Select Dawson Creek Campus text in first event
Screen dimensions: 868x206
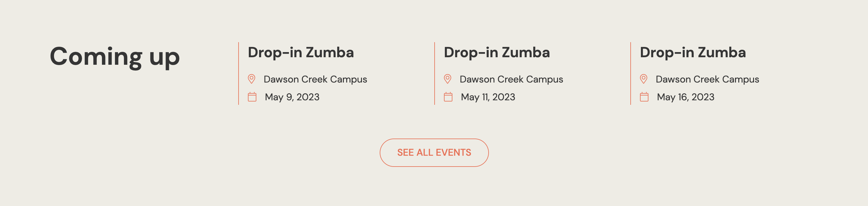point(315,80)
